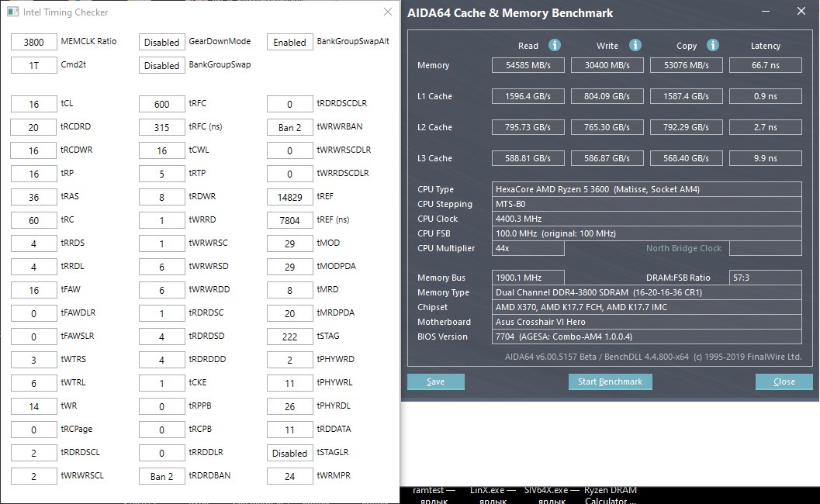Select the tCL value field

(33, 104)
